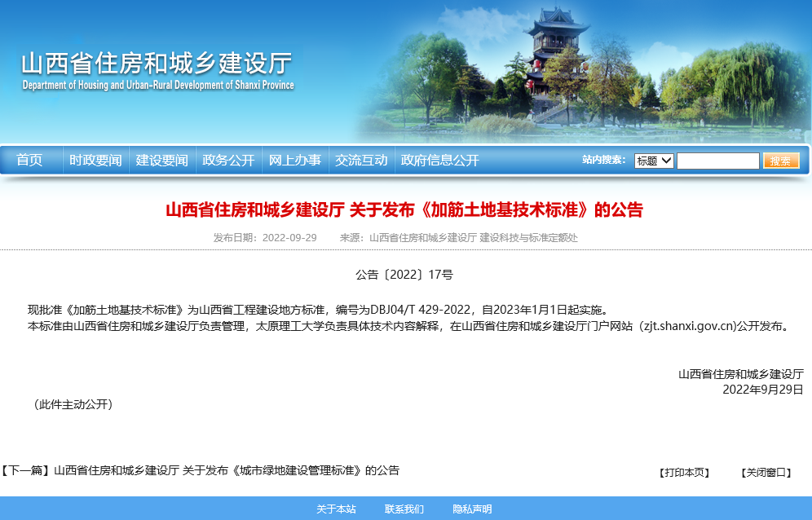This screenshot has height=520, width=812.
Task: Open 关于本站 footer link
Action: pyautogui.click(x=336, y=509)
